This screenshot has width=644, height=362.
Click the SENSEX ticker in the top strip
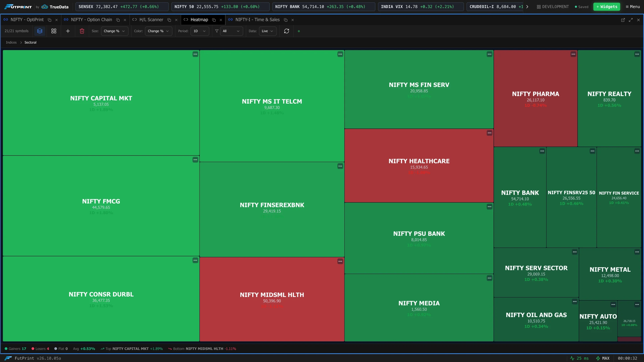coord(122,7)
